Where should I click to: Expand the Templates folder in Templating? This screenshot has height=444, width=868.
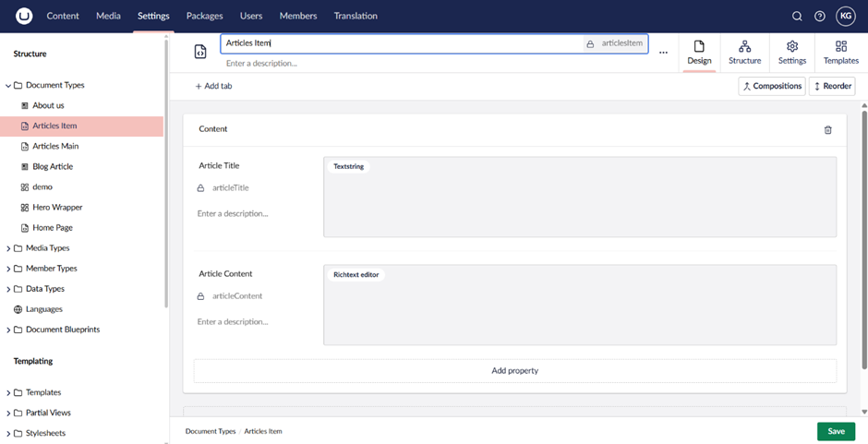[x=7, y=393]
